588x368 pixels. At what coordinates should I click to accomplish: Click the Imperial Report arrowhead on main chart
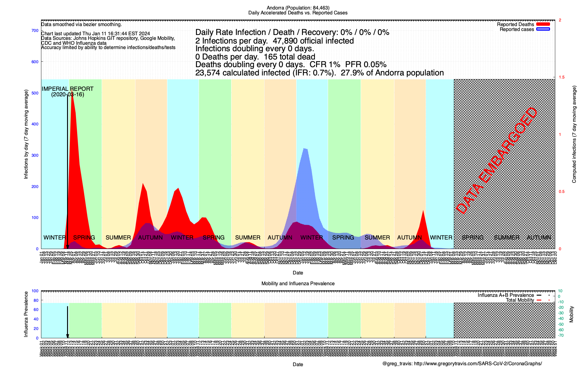(x=68, y=247)
